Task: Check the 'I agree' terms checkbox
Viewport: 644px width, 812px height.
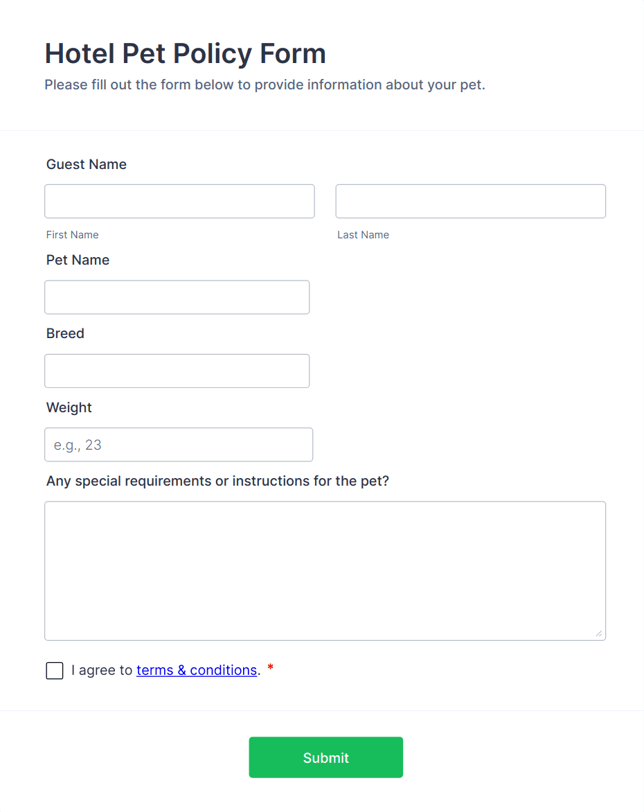Action: tap(54, 670)
